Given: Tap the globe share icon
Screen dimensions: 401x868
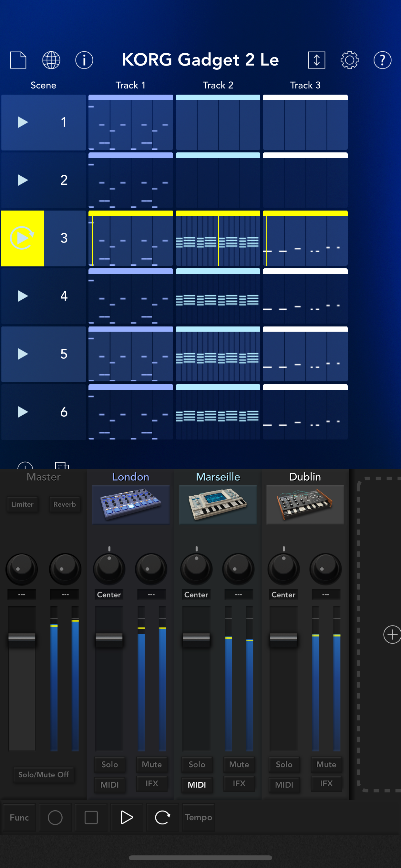Looking at the screenshot, I should [51, 60].
